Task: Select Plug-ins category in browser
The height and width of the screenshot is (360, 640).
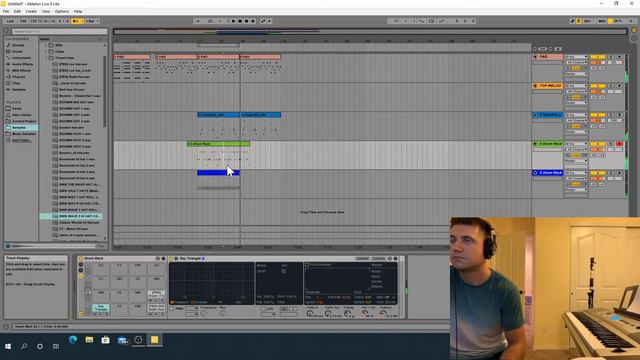Action: point(18,77)
